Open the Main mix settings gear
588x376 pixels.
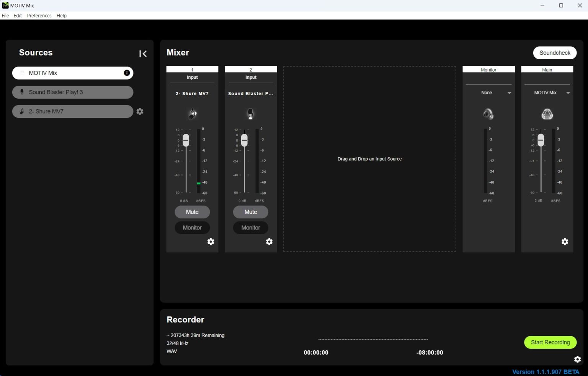point(565,242)
